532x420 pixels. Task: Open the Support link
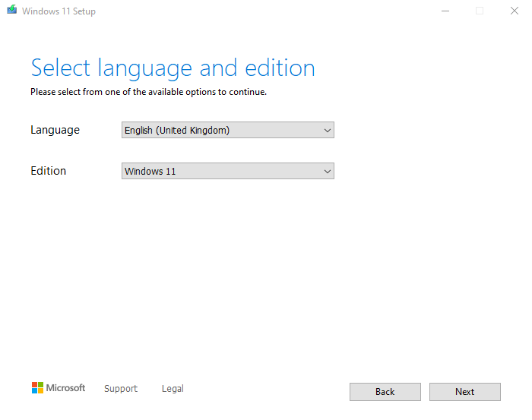(x=121, y=388)
